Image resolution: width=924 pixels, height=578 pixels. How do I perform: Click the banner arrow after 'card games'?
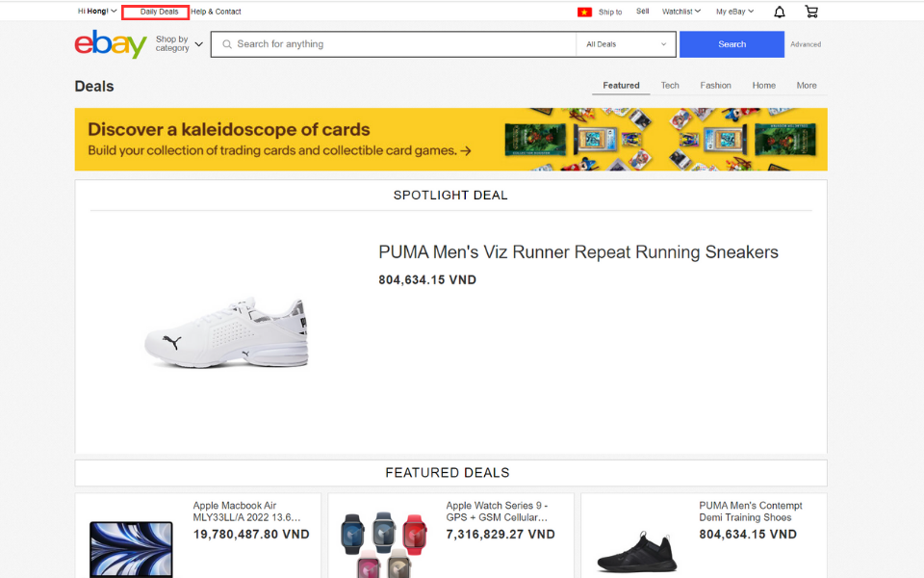tap(466, 151)
